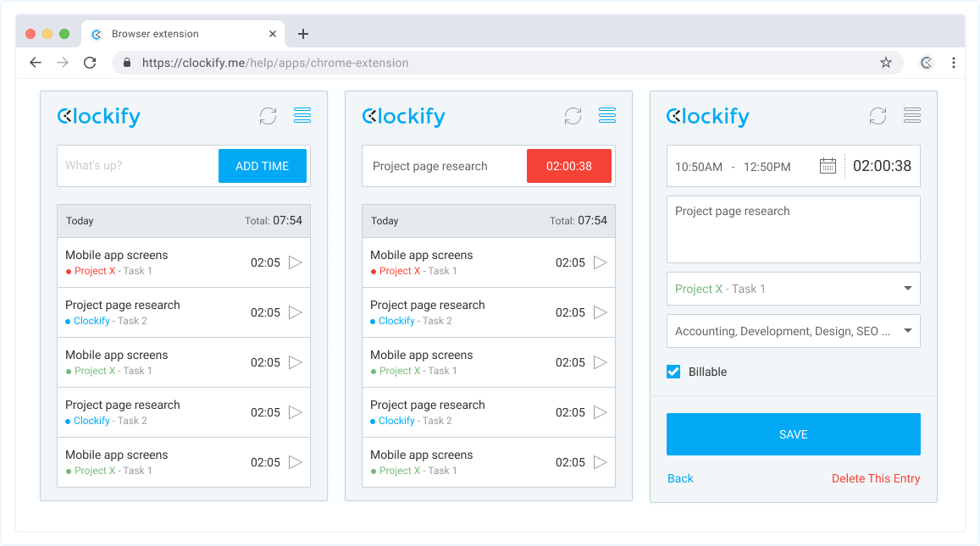Click the Clockify logo in the left panel

click(x=98, y=116)
